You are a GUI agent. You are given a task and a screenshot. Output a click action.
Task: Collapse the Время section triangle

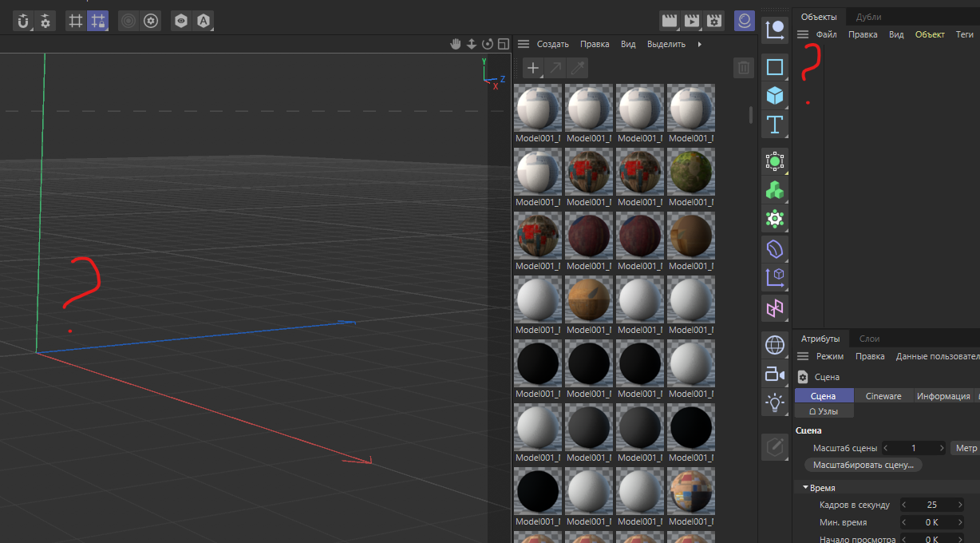(806, 488)
